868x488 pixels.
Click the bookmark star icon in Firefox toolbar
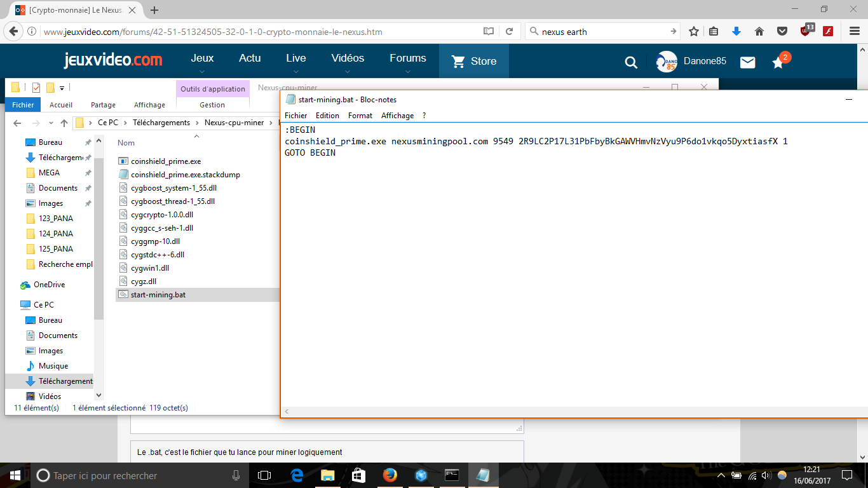694,31
